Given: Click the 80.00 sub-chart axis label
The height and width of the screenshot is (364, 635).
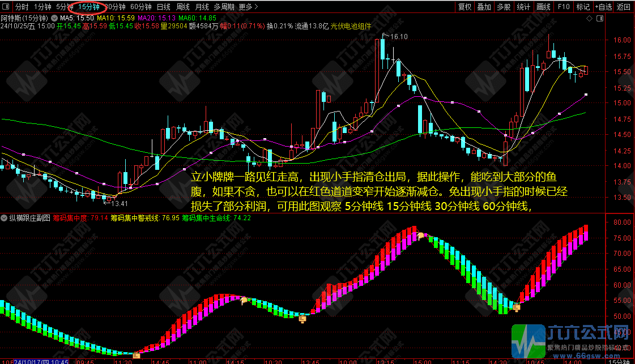Looking at the screenshot, I should coord(622,222).
